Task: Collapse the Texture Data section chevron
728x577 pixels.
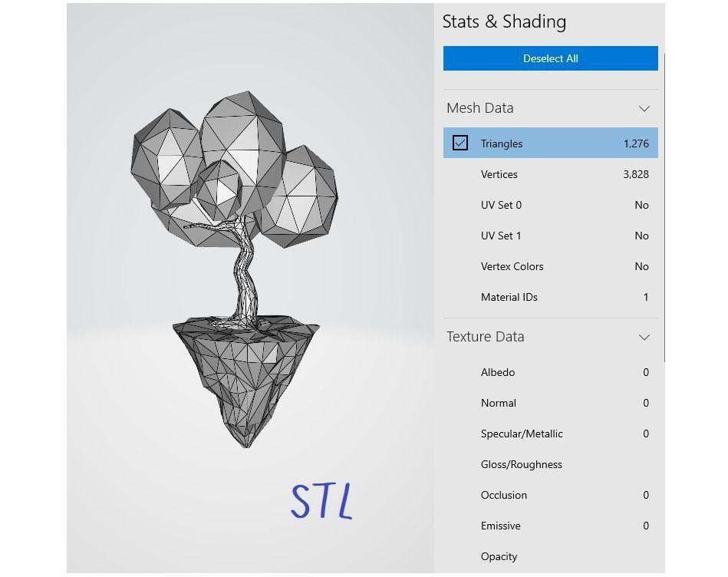Action: [x=644, y=338]
